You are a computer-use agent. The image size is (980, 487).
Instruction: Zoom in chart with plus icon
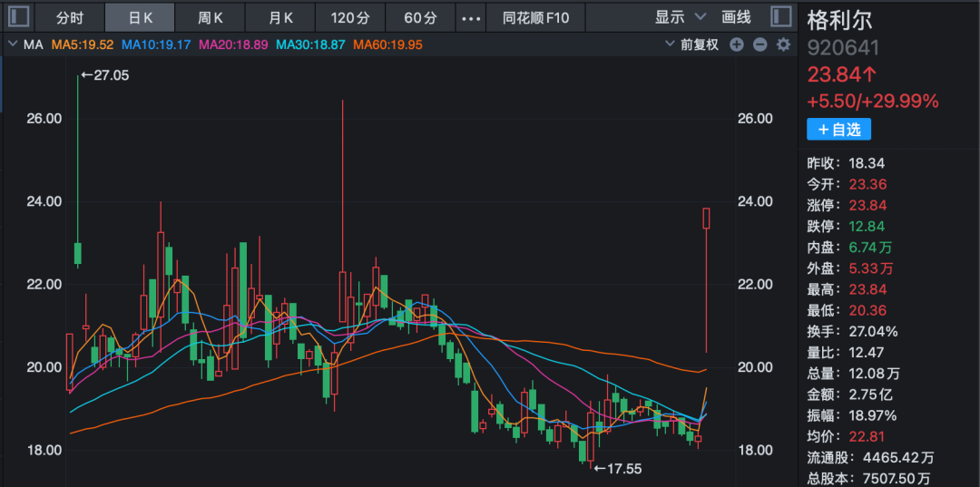(736, 44)
